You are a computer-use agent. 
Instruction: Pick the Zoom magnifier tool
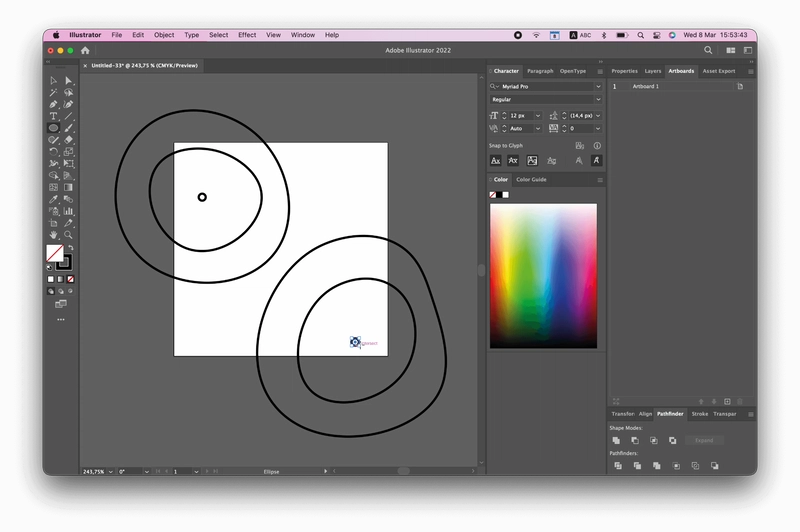[x=68, y=235]
